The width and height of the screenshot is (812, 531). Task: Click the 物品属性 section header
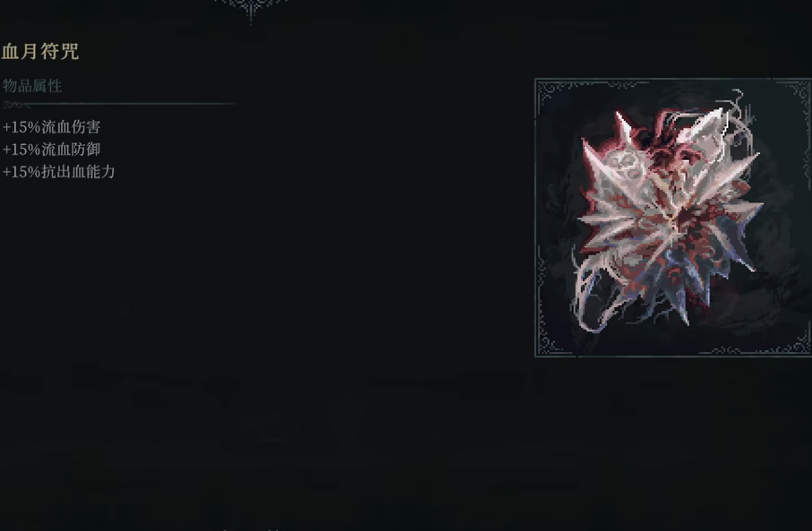32,85
